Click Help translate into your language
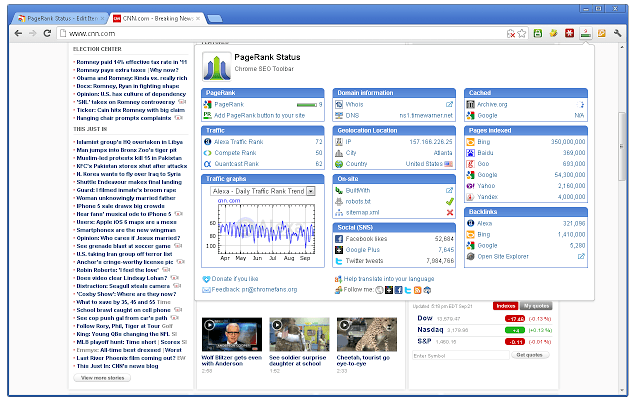This screenshot has width=640, height=400. point(389,279)
